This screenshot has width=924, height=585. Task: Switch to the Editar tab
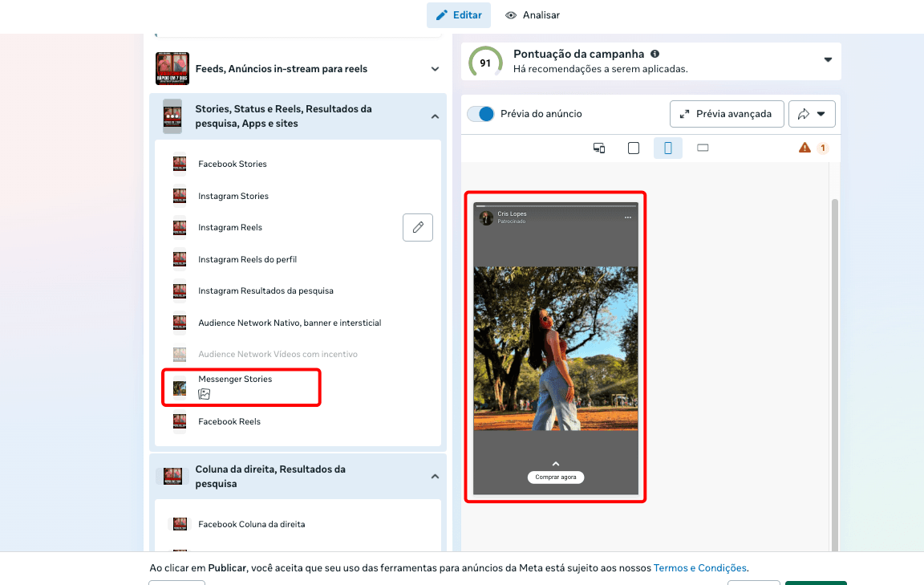458,14
